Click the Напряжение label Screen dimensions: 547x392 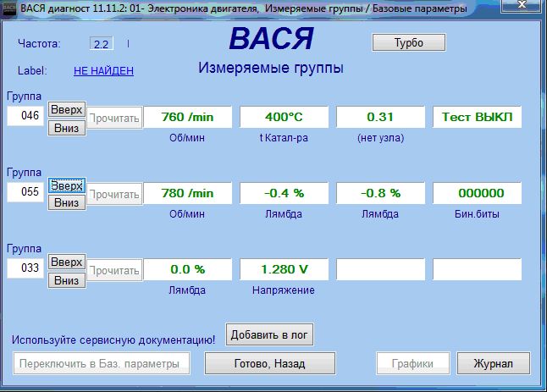click(284, 290)
